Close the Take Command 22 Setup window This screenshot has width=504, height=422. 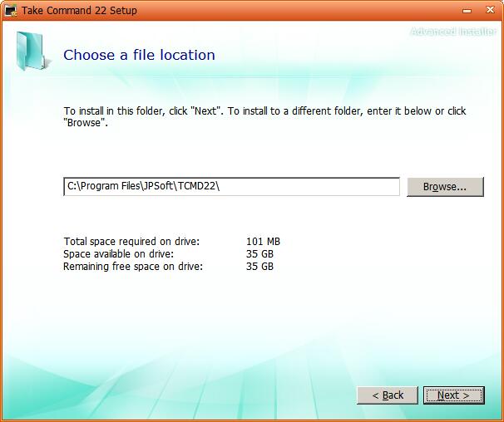490,10
